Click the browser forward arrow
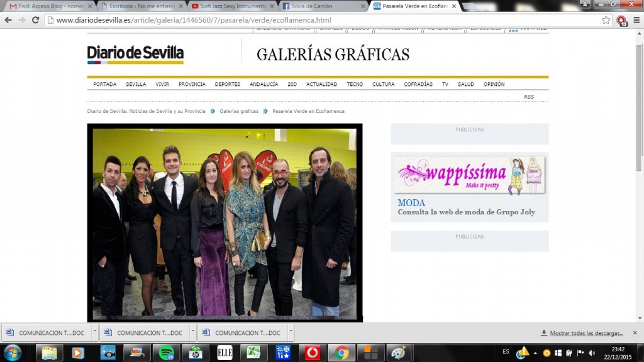This screenshot has width=644, height=362. [x=22, y=20]
